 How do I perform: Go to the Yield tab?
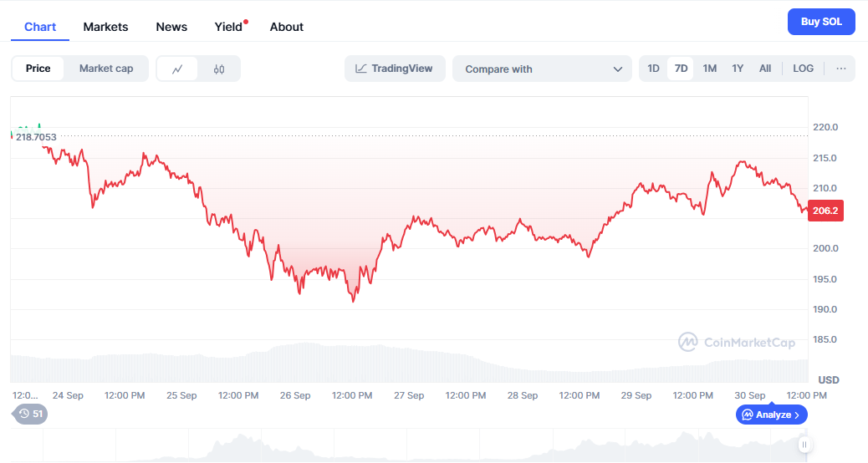coord(228,27)
